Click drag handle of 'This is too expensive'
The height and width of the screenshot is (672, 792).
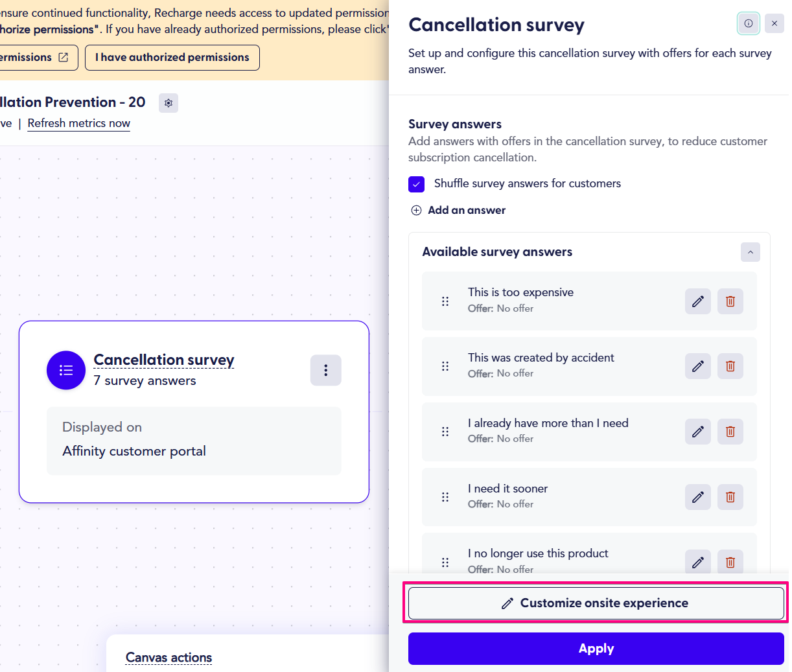[x=445, y=301]
